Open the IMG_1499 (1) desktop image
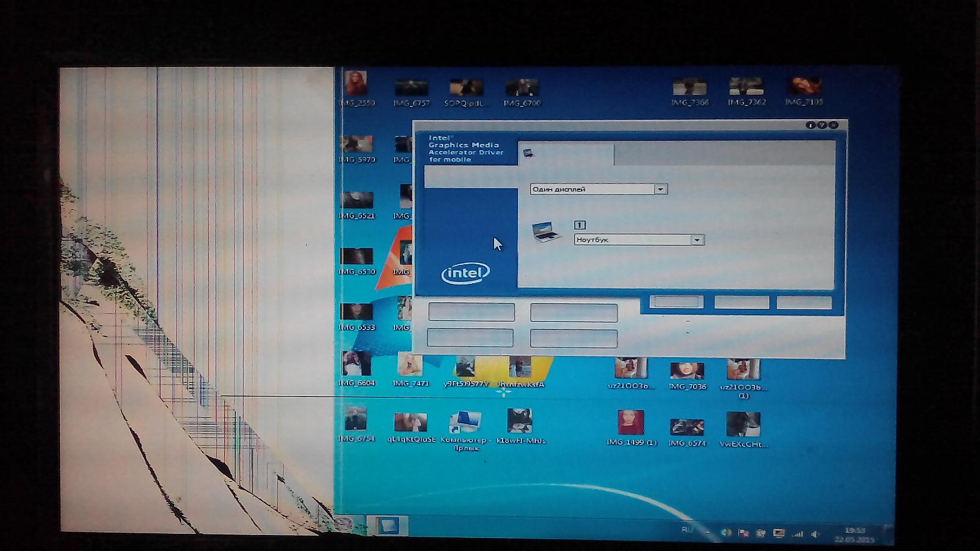Viewport: 980px width, 551px height. pyautogui.click(x=631, y=424)
